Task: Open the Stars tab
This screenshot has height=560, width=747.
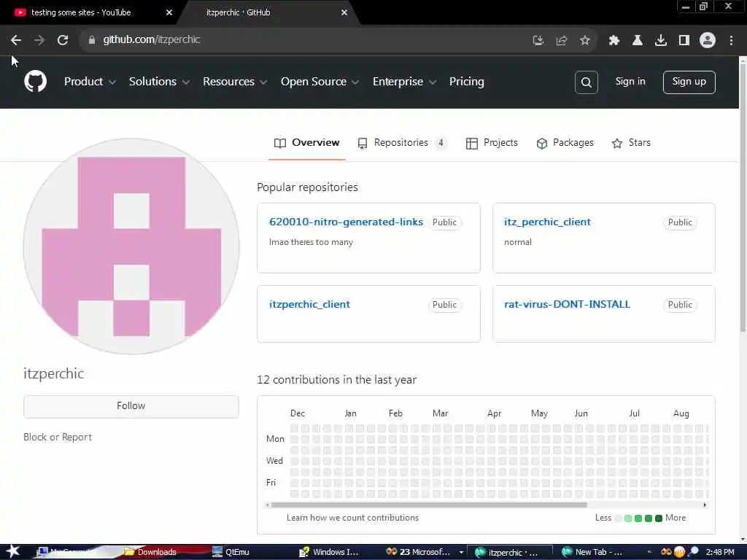Action: click(631, 143)
